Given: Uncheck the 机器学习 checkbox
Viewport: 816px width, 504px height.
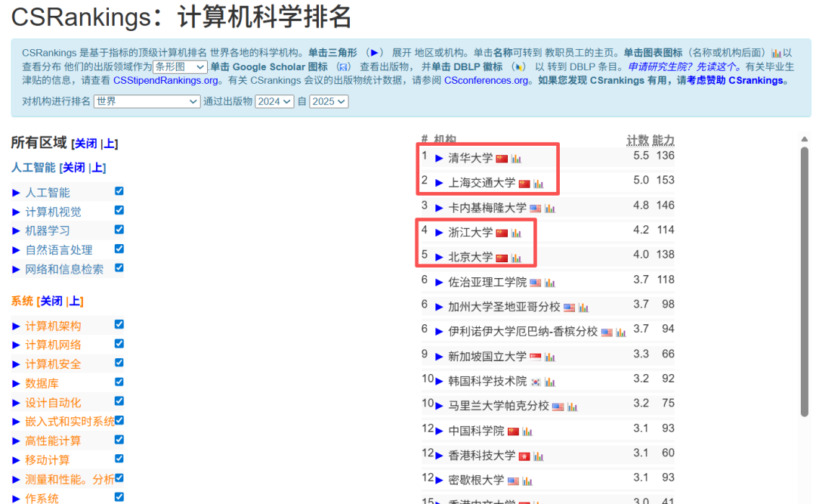Looking at the screenshot, I should (119, 230).
